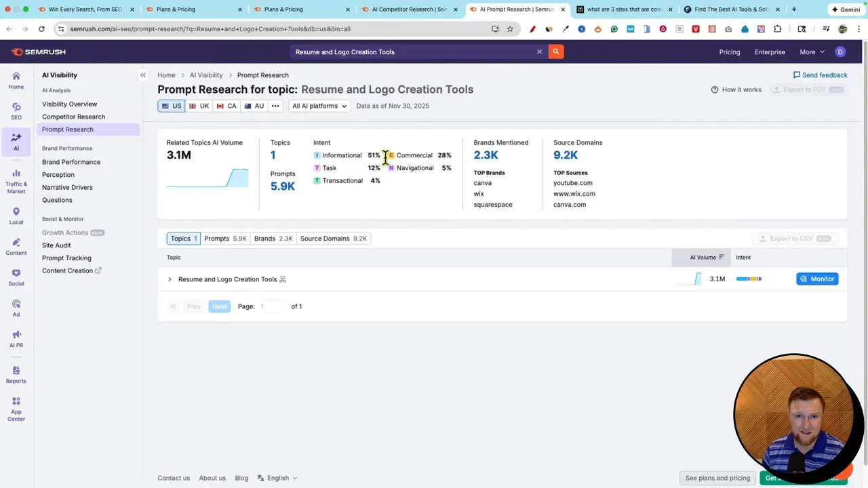Collapse the AI Visibility panel with the chevron

point(142,75)
